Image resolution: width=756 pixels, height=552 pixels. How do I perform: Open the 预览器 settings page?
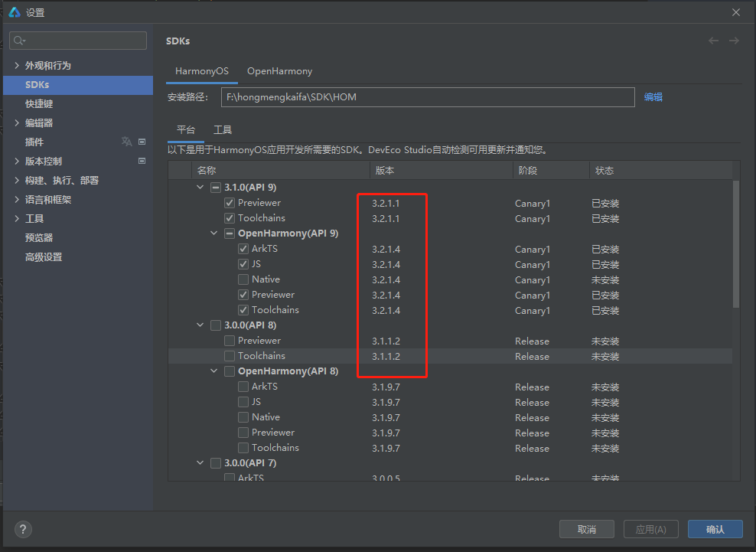[x=78, y=238]
